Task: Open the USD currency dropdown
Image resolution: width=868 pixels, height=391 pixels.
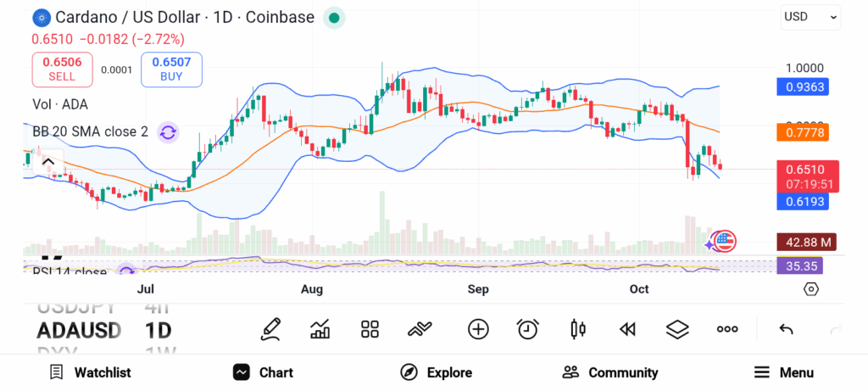Action: (810, 16)
